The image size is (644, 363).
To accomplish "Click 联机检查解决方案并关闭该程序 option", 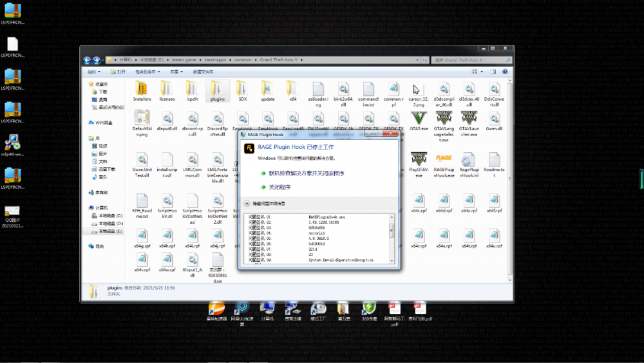I will point(307,173).
